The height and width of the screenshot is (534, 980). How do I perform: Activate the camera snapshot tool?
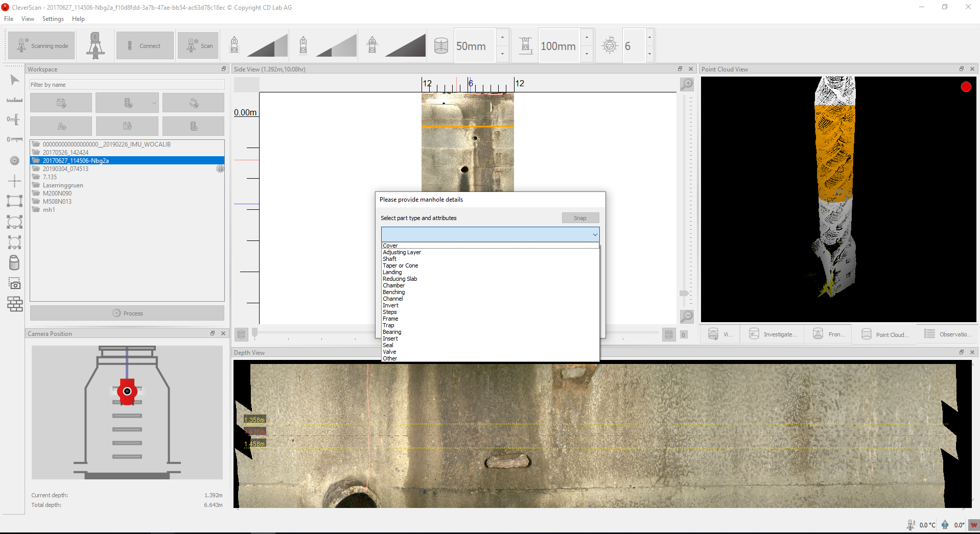tap(14, 284)
